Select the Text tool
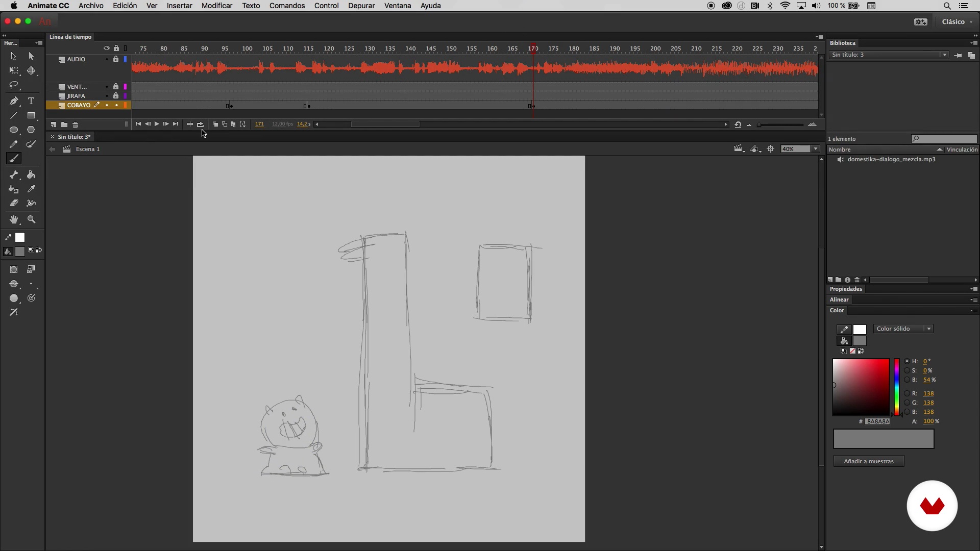The width and height of the screenshot is (980, 551). pyautogui.click(x=31, y=101)
